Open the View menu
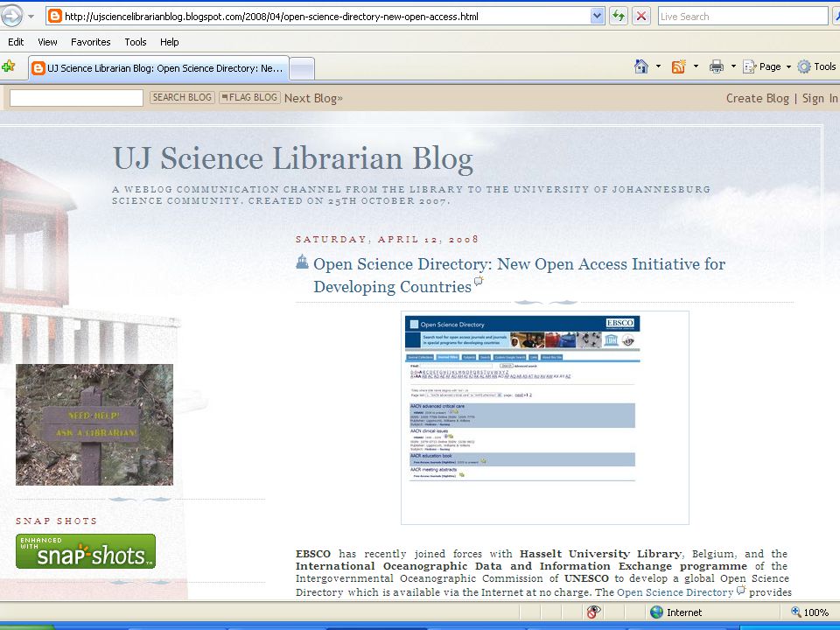This screenshot has height=630, width=840. click(x=47, y=42)
